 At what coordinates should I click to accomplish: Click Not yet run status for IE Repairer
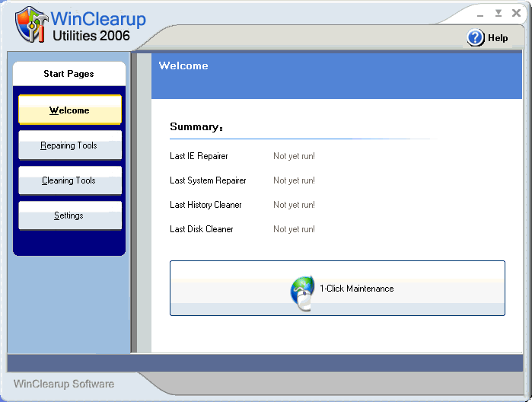(x=295, y=156)
